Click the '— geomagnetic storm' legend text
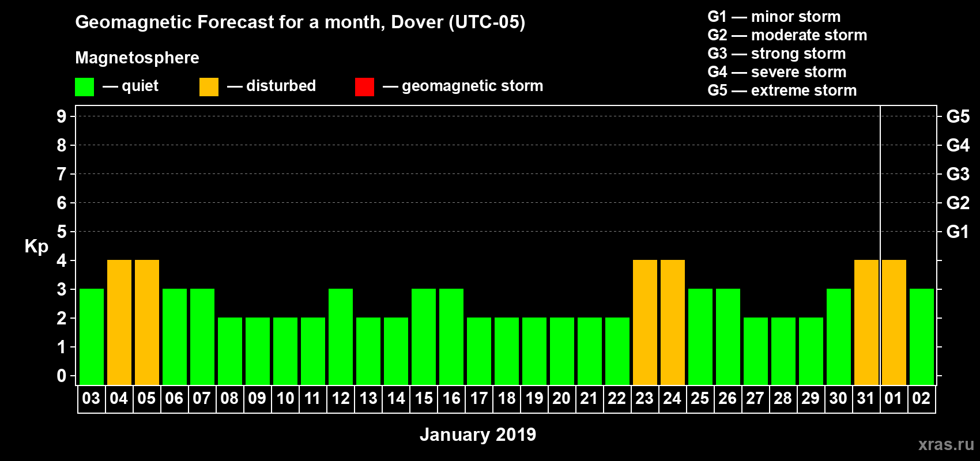The image size is (980, 461). click(x=463, y=86)
